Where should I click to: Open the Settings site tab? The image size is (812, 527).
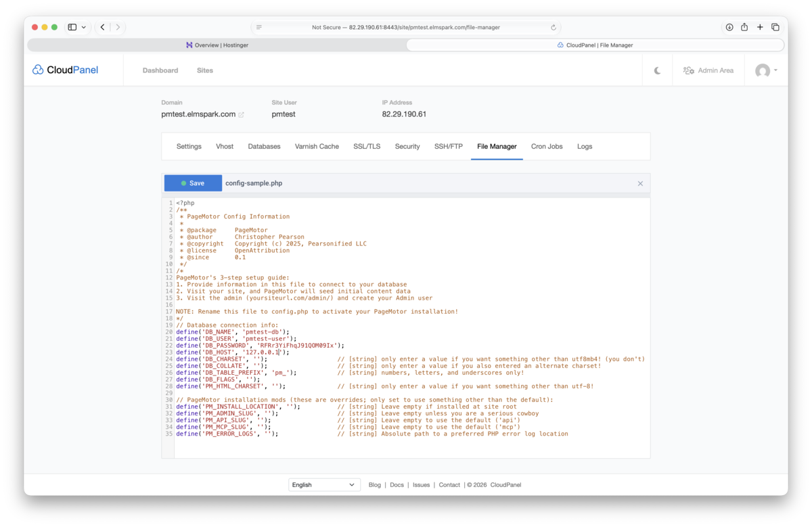click(x=189, y=146)
